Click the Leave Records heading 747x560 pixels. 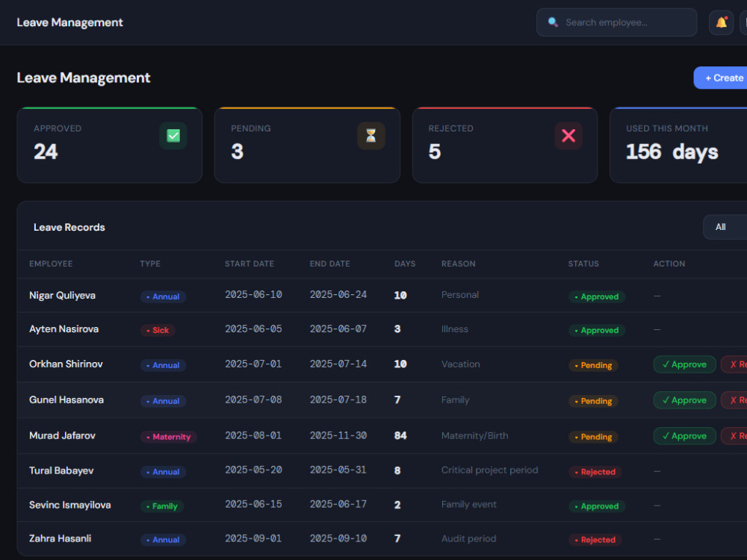69,227
